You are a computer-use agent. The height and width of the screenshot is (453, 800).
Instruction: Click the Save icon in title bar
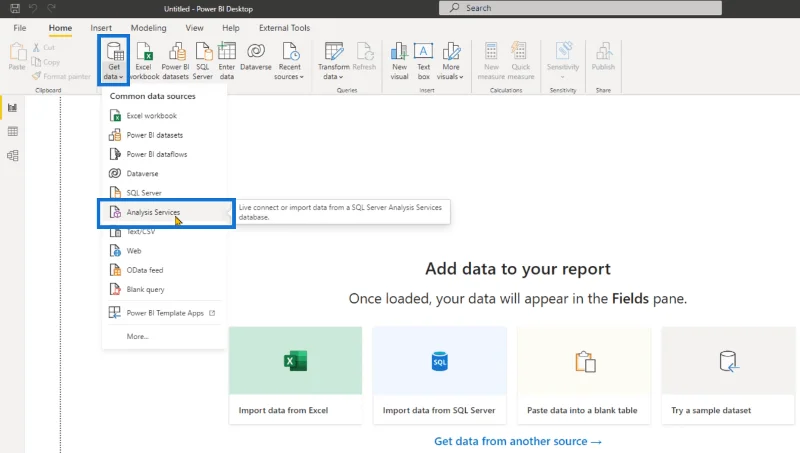[x=15, y=9]
